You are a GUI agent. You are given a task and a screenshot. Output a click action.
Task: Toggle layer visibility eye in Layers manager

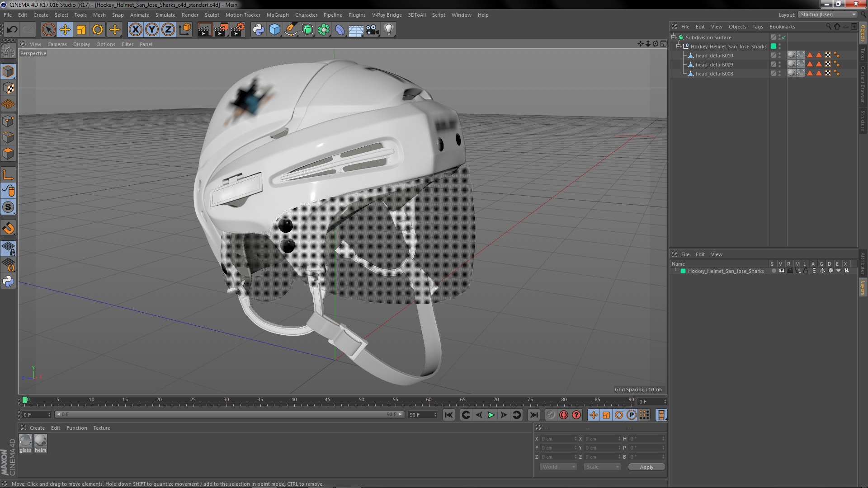click(x=782, y=271)
